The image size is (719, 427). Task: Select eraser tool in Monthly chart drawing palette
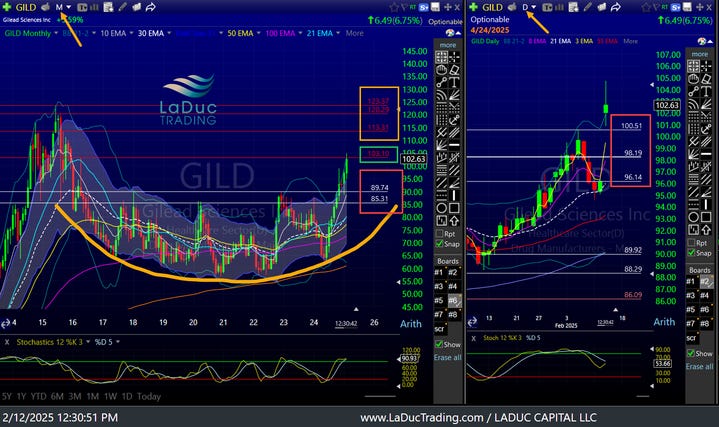click(x=454, y=70)
